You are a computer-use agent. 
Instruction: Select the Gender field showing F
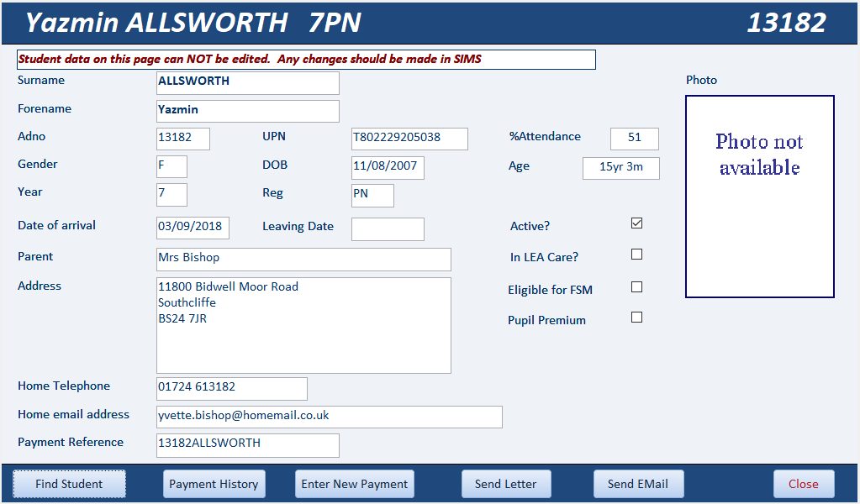[171, 166]
